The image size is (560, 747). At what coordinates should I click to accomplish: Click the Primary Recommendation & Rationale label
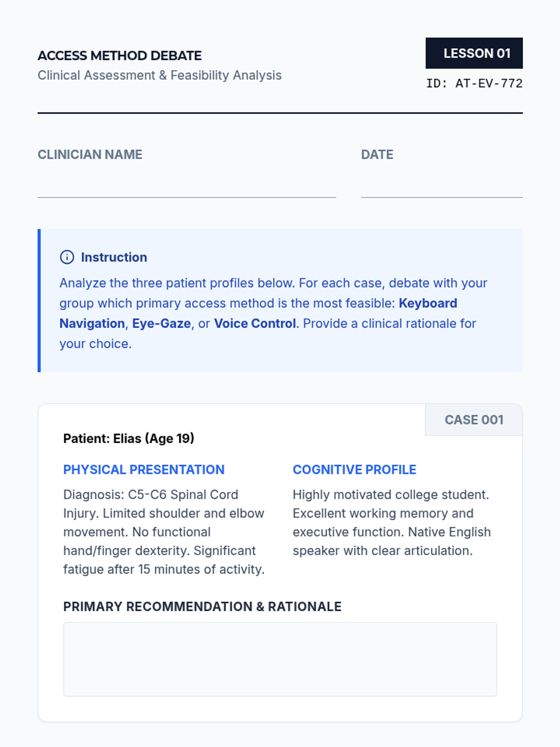pyautogui.click(x=202, y=606)
